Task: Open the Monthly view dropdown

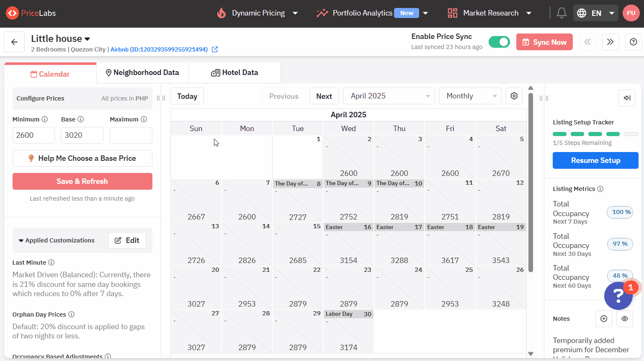Action: (470, 96)
